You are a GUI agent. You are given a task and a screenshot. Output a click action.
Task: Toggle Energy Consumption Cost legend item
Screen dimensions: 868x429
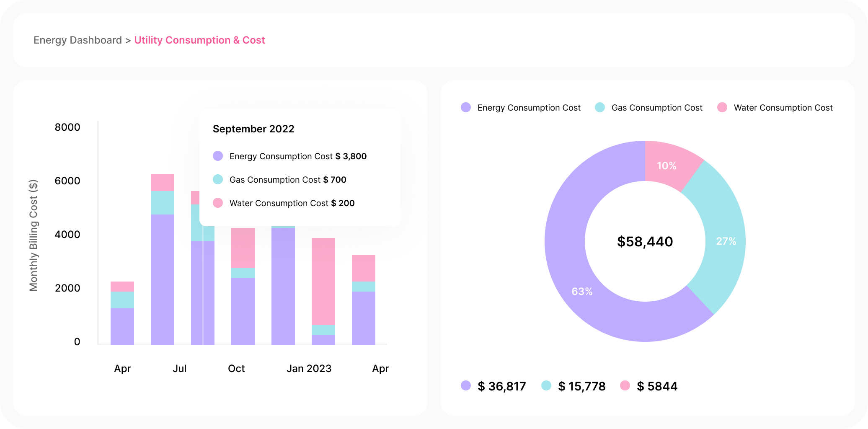(521, 108)
